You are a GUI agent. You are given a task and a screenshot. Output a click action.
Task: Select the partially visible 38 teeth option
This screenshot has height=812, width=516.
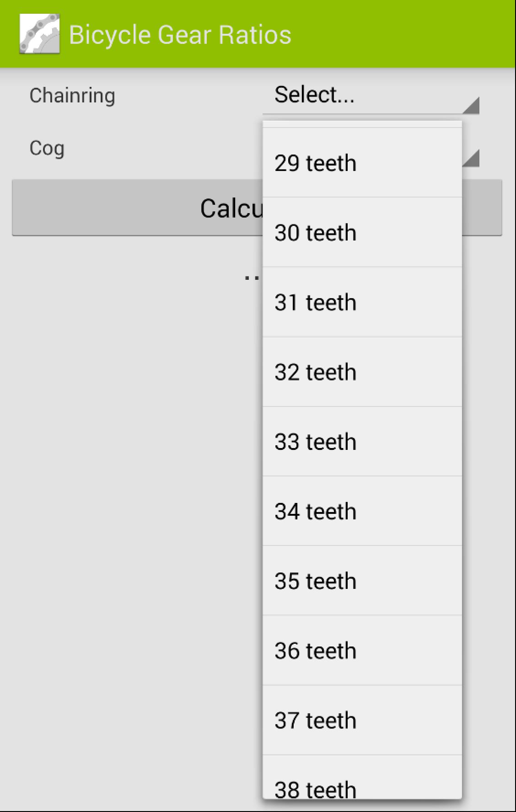click(362, 777)
